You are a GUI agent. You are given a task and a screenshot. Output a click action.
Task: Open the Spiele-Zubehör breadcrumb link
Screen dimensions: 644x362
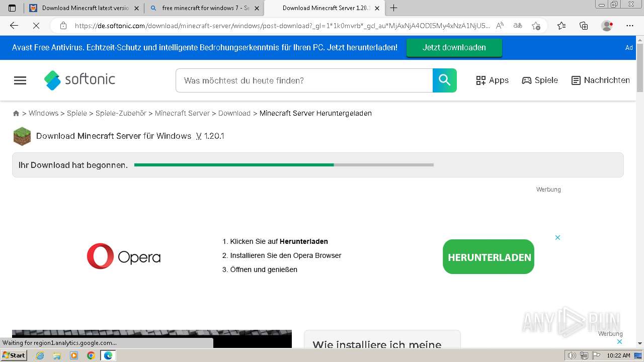pos(121,113)
